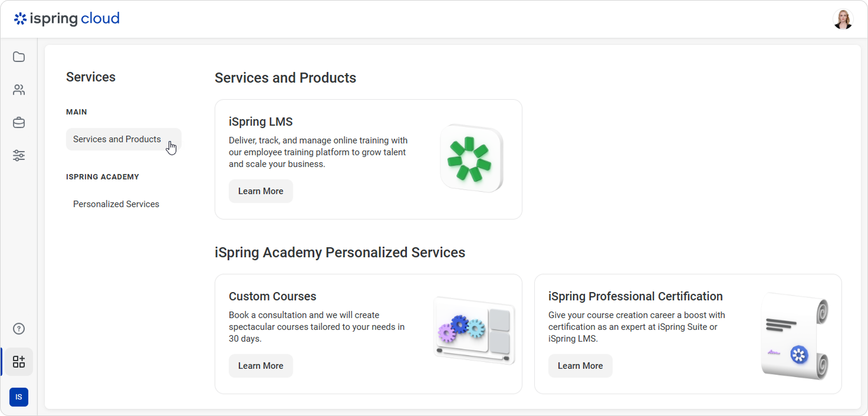The height and width of the screenshot is (416, 868).
Task: Click the blue IS account badge
Action: pos(19,397)
